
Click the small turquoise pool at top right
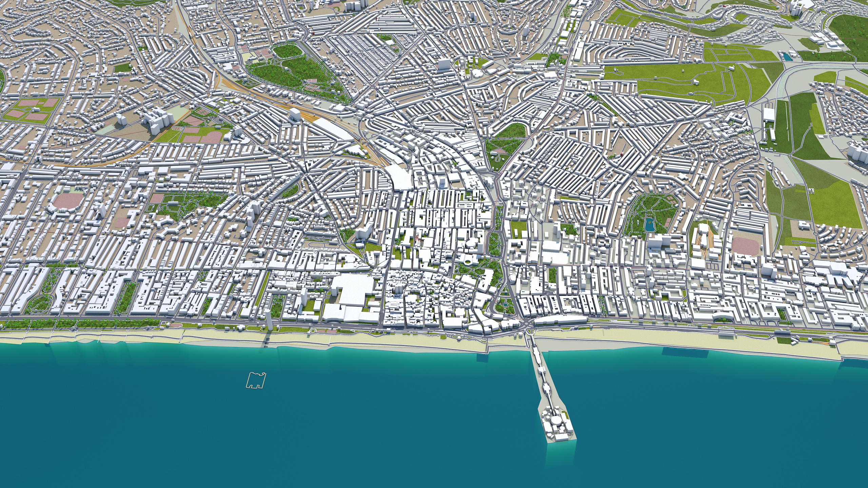click(787, 56)
